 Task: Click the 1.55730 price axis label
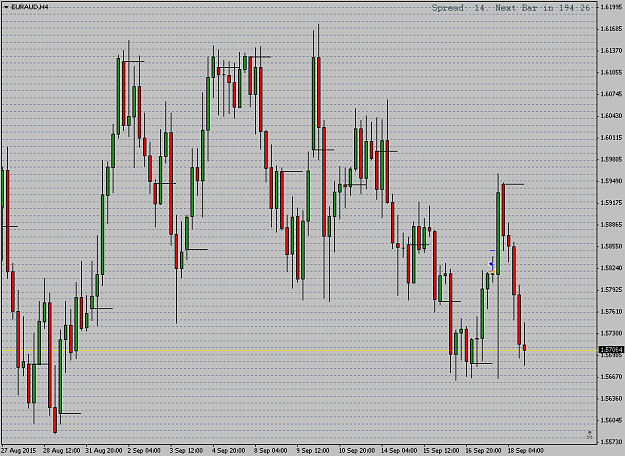tap(611, 442)
